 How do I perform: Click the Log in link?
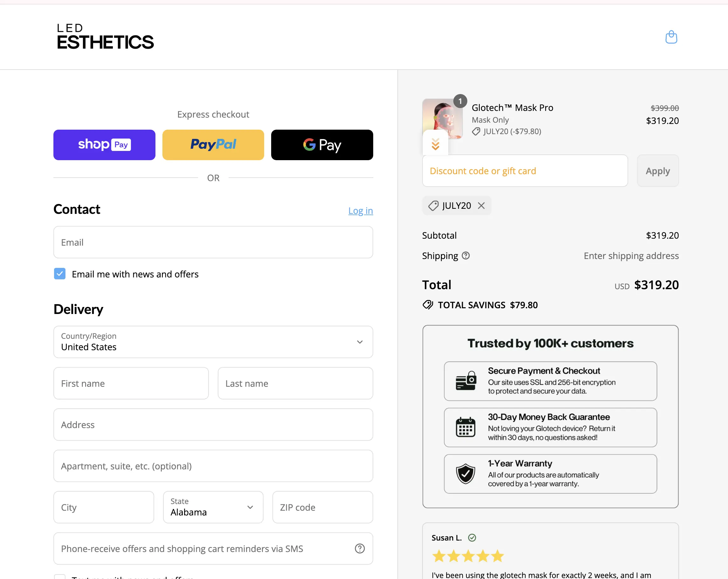[360, 211]
